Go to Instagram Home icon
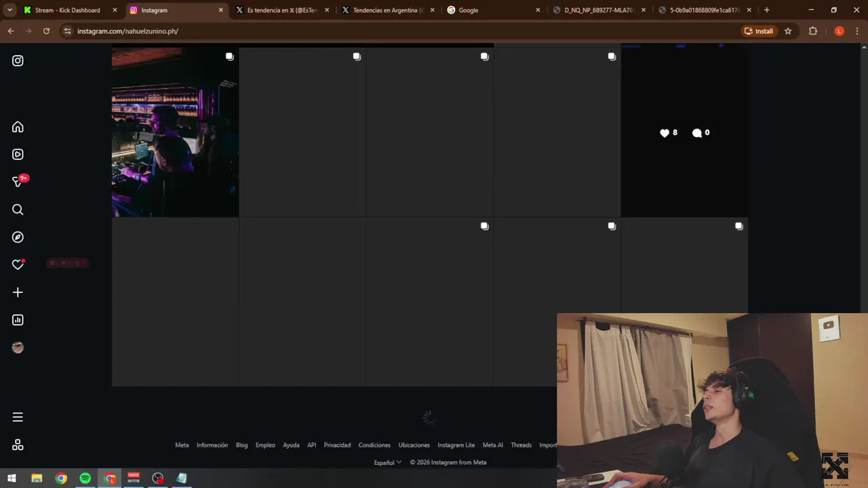 (x=18, y=127)
